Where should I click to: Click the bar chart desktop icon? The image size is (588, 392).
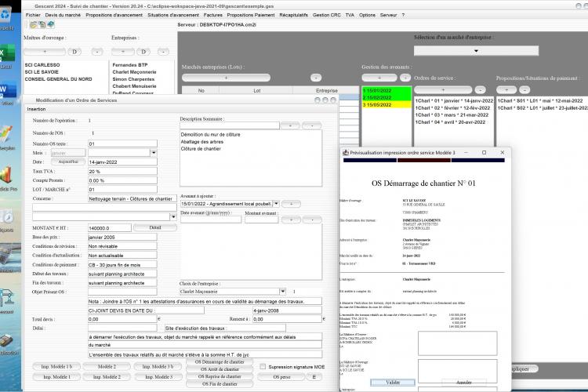pos(6,176)
